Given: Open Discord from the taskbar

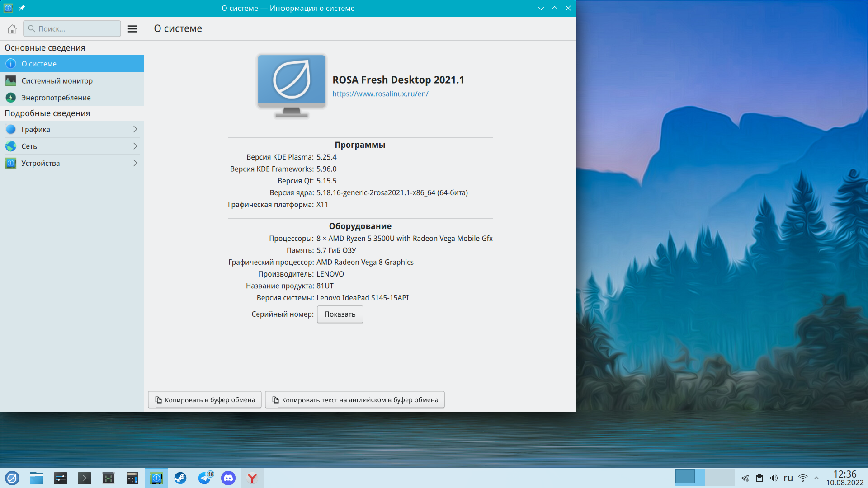Looking at the screenshot, I should [x=228, y=478].
